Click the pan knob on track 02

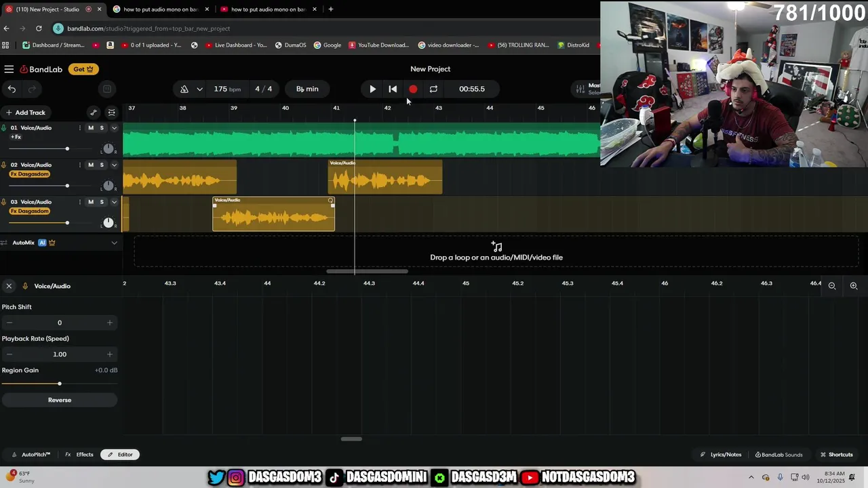point(108,186)
